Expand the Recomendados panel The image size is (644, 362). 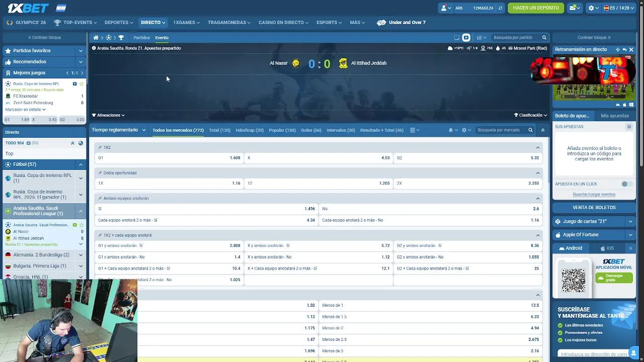point(80,62)
